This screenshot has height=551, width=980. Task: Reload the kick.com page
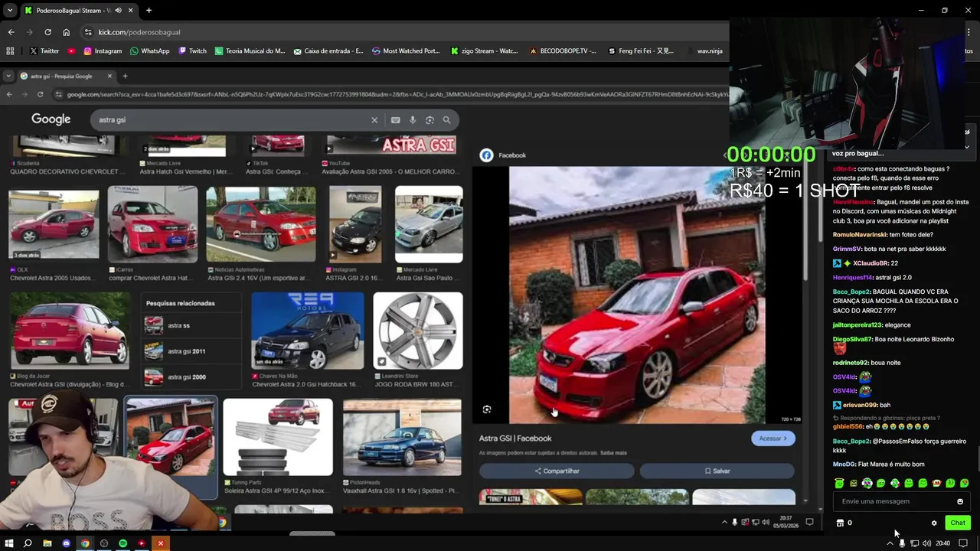pyautogui.click(x=47, y=32)
